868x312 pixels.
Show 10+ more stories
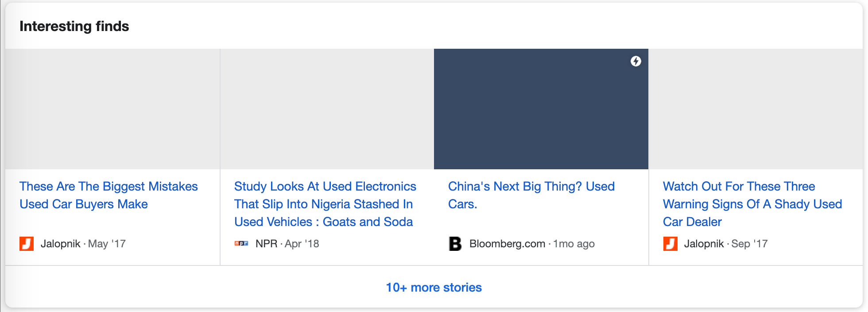[434, 288]
